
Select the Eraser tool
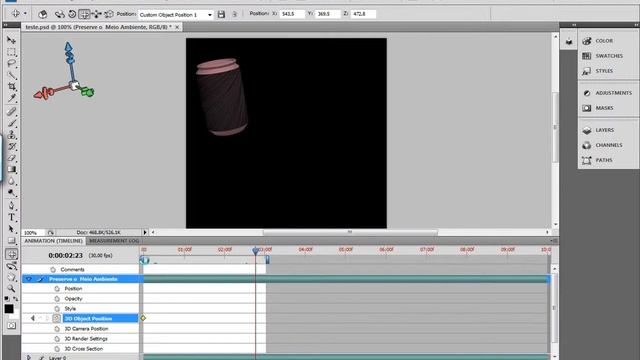tap(11, 158)
